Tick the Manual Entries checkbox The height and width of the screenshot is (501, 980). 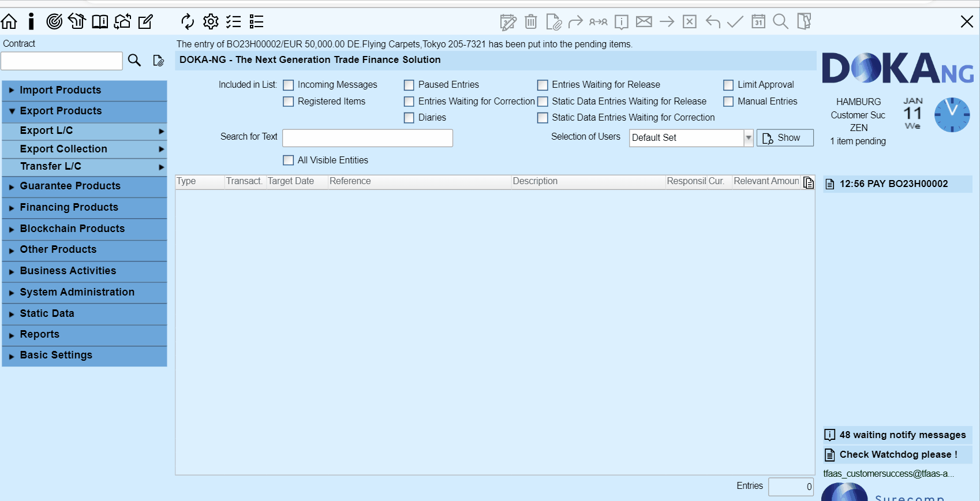pyautogui.click(x=728, y=102)
